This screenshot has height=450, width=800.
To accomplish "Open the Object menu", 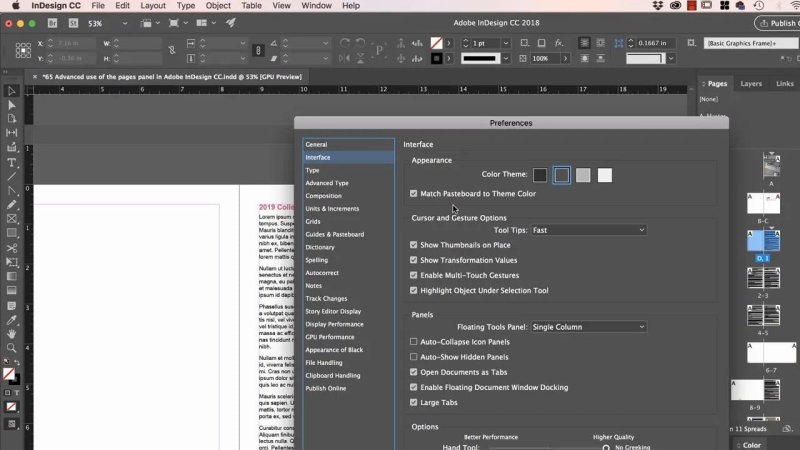I will (218, 6).
